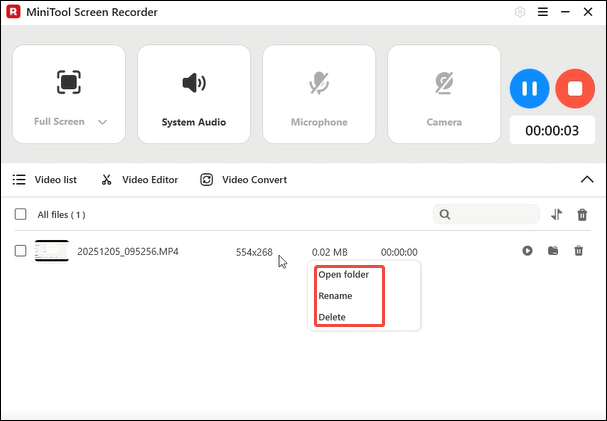Viewport: 607px width, 421px height.
Task: Pause the recording with the blue button
Action: (x=529, y=89)
